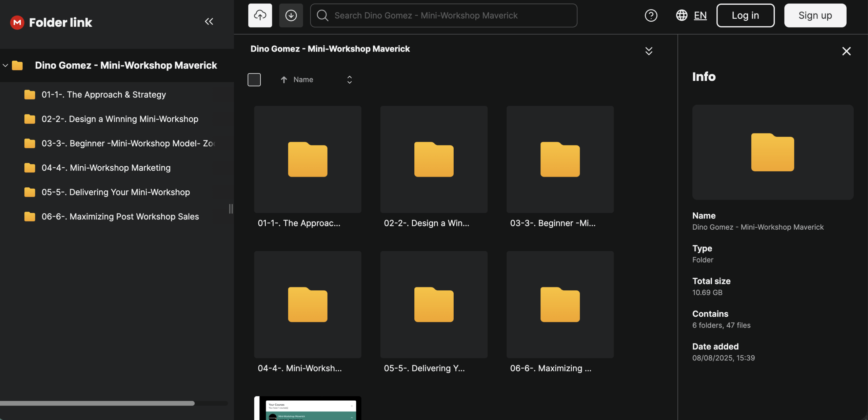Collapse sidebar with double-chevron icon

coord(209,22)
